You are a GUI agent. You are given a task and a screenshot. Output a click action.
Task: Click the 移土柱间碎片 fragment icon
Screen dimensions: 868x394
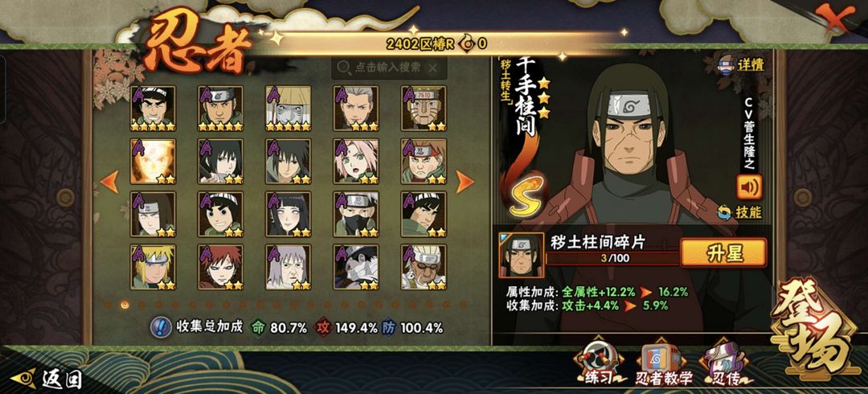point(521,255)
